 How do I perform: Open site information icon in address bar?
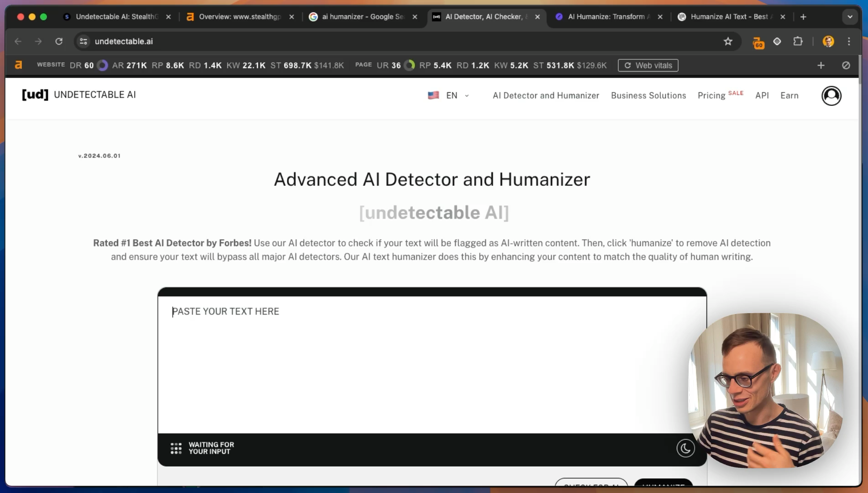click(83, 42)
